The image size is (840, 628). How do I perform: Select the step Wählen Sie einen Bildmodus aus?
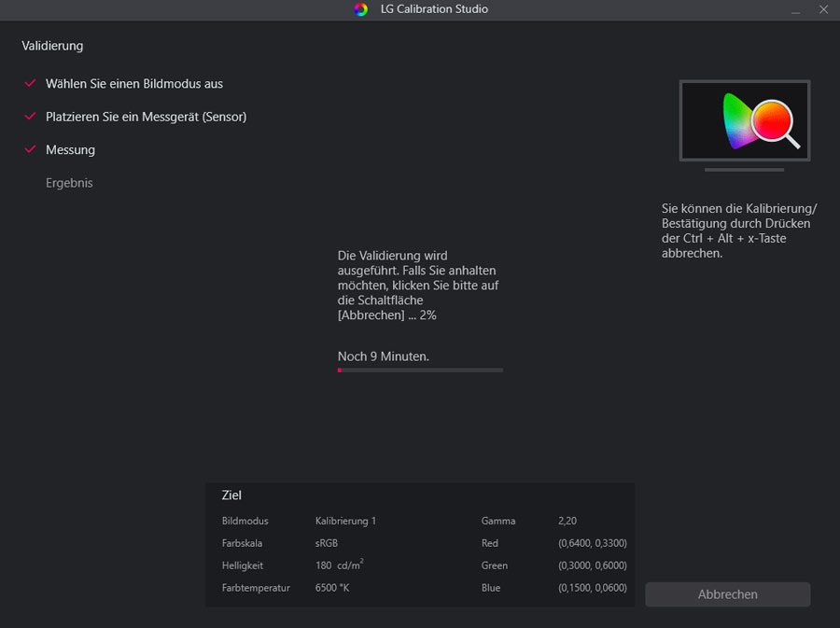[133, 84]
